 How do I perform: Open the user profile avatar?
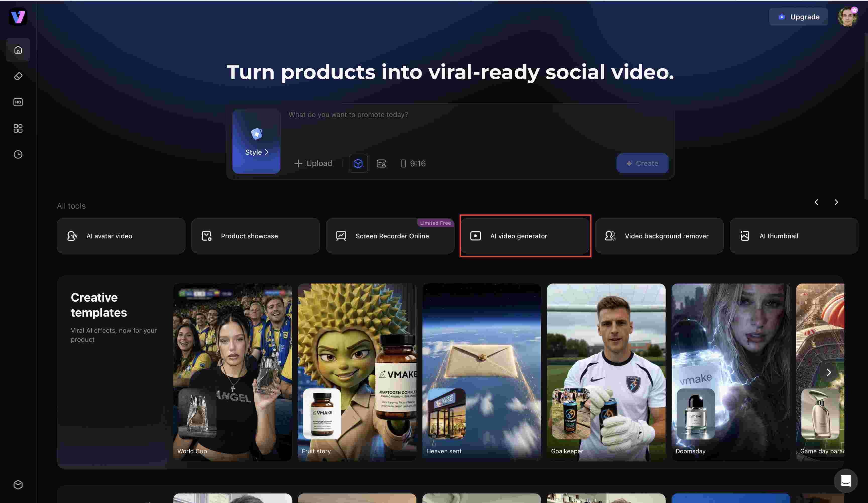[847, 17]
